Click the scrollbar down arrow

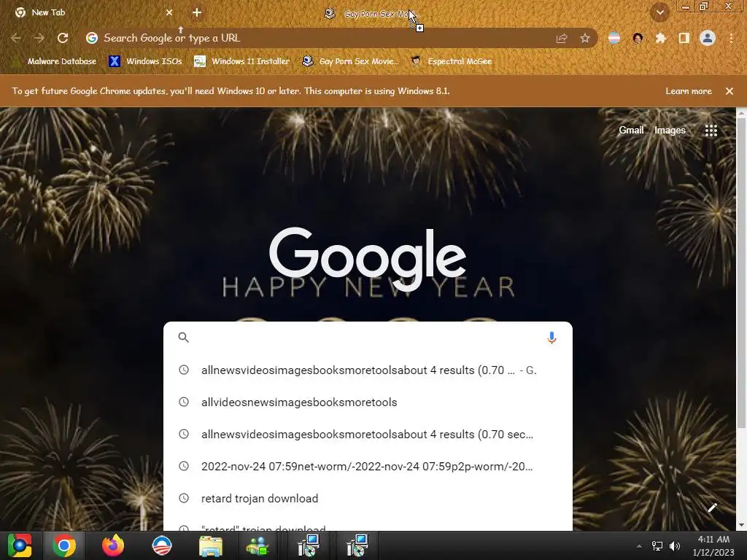point(741,525)
